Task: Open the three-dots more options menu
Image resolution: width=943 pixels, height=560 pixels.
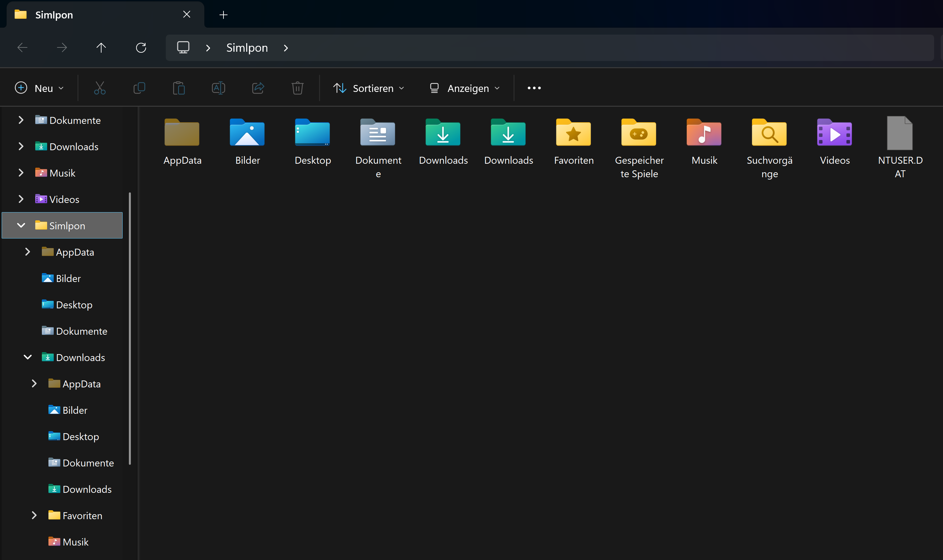Action: pos(534,88)
